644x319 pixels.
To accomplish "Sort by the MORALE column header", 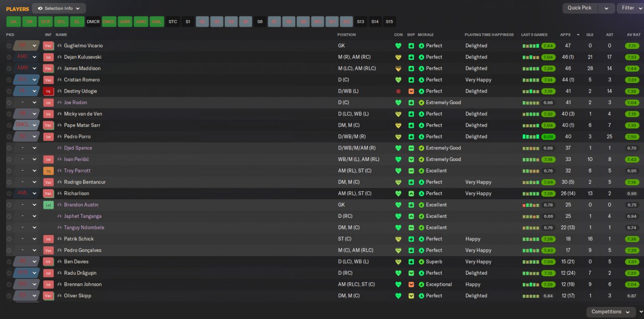I will [x=426, y=35].
